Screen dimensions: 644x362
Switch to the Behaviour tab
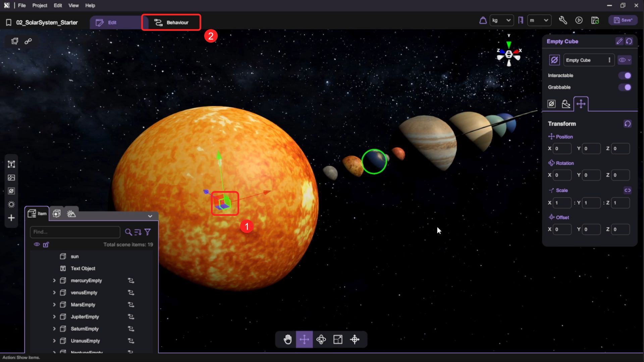tap(171, 22)
